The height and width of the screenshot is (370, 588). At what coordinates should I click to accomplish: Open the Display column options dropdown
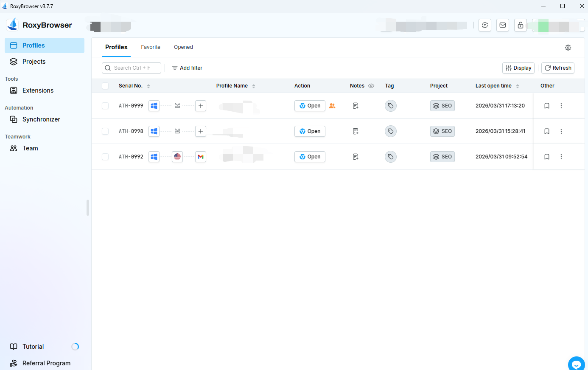tap(518, 68)
